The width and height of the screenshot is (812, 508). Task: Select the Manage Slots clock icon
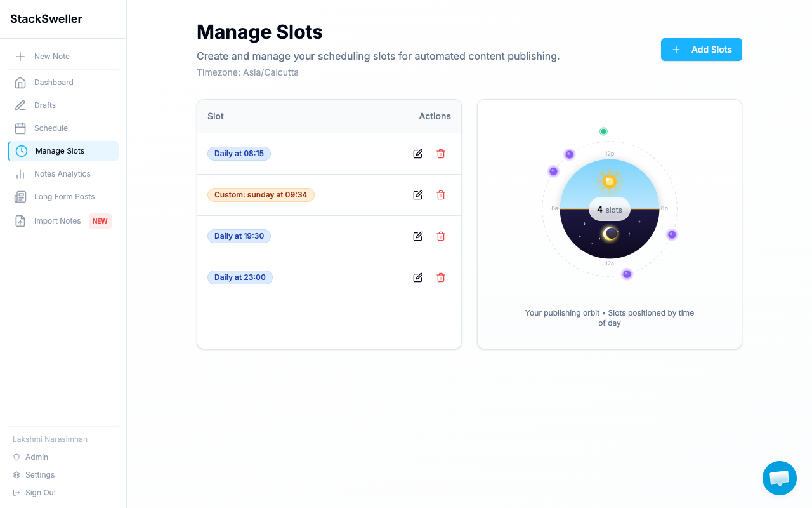pos(20,150)
